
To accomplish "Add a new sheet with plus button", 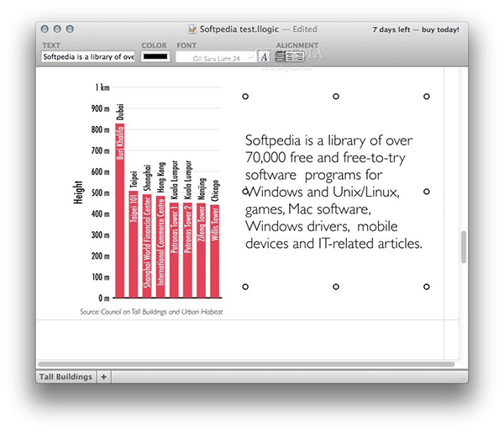I will pos(103,377).
